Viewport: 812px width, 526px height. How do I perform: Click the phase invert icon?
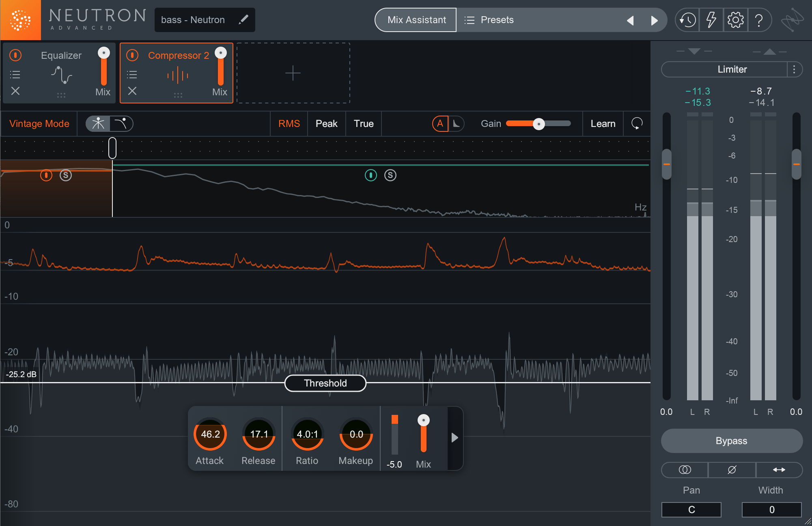click(x=732, y=470)
